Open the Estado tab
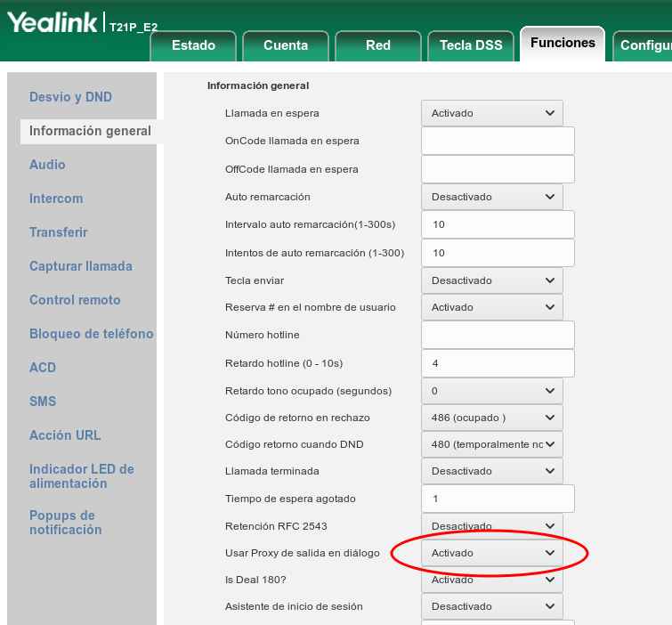This screenshot has width=672, height=625. (x=193, y=45)
